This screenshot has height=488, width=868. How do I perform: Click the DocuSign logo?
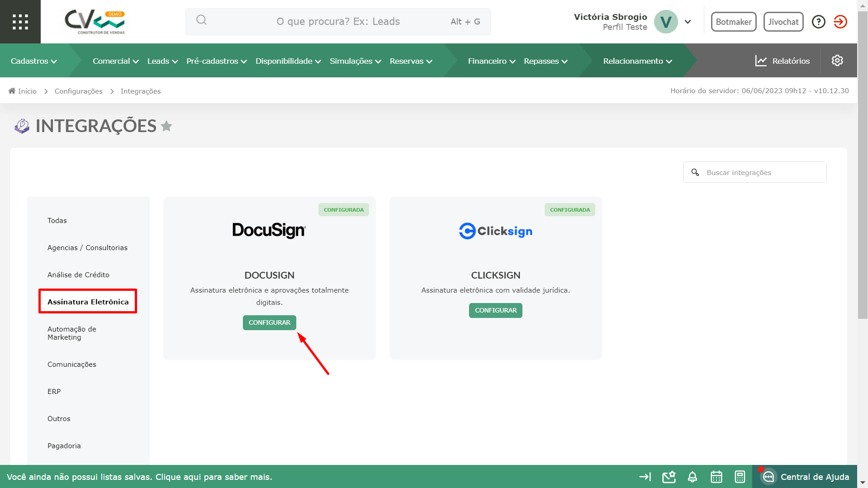click(x=269, y=231)
